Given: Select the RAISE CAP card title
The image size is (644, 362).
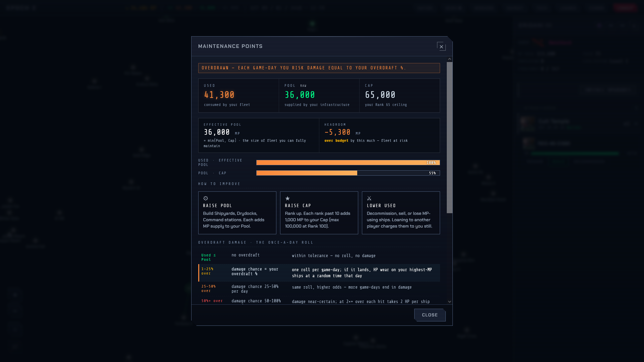Looking at the screenshot, I should tap(298, 206).
